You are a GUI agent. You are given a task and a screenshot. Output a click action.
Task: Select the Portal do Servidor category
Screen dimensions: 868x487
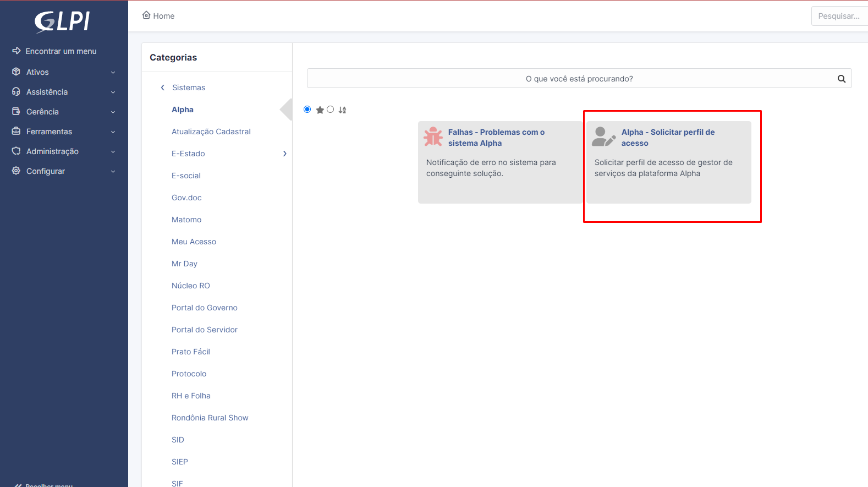click(205, 330)
